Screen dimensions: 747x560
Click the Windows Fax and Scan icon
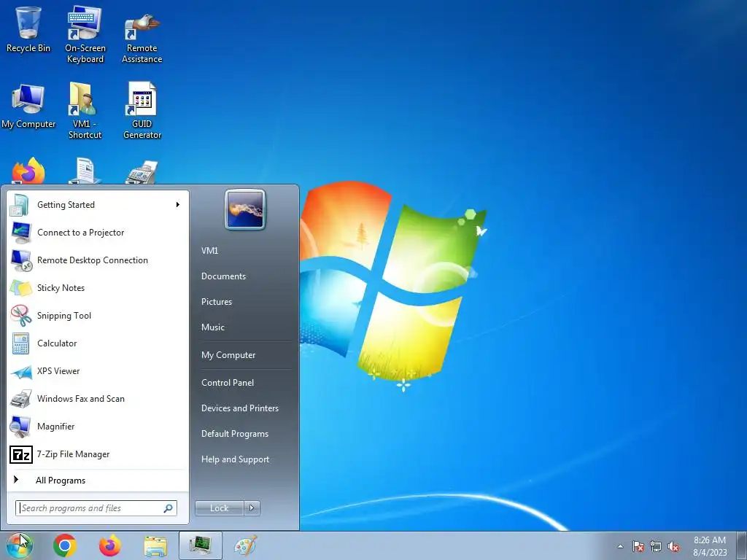point(20,399)
